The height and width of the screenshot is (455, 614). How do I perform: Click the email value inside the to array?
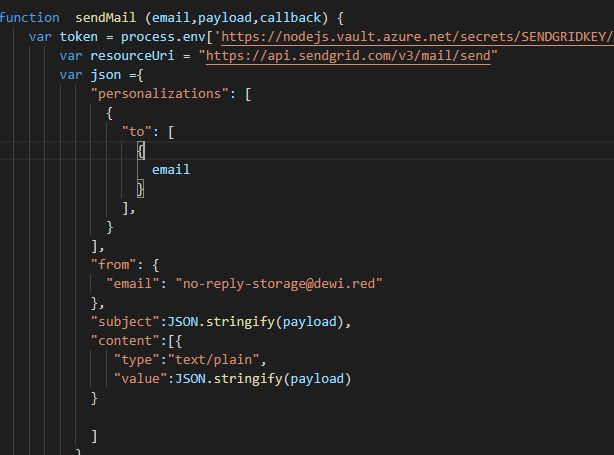click(x=171, y=169)
